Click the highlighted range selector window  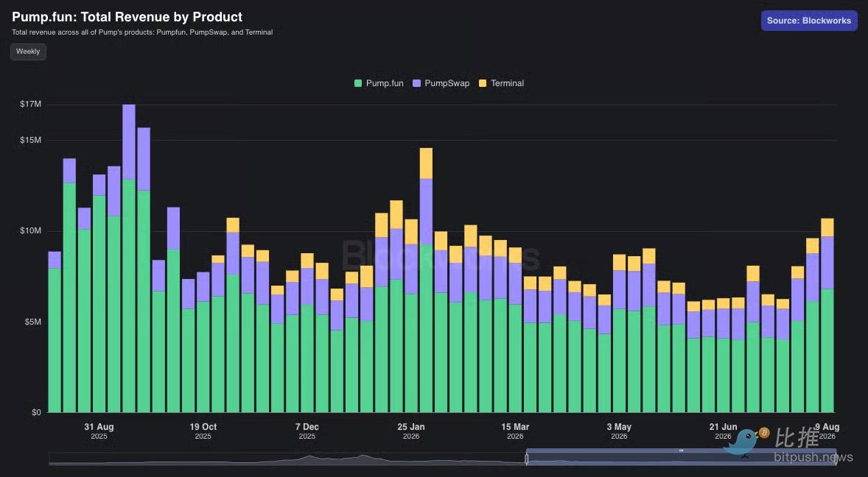click(681, 458)
